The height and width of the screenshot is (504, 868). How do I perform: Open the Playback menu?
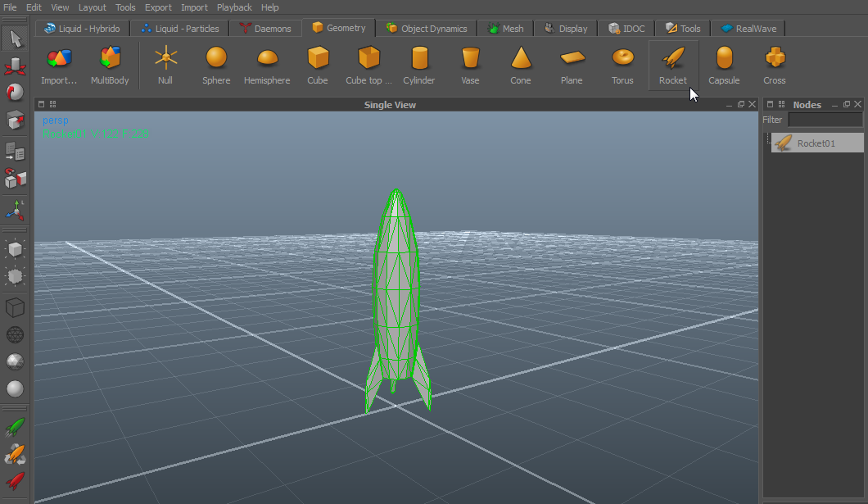(234, 7)
